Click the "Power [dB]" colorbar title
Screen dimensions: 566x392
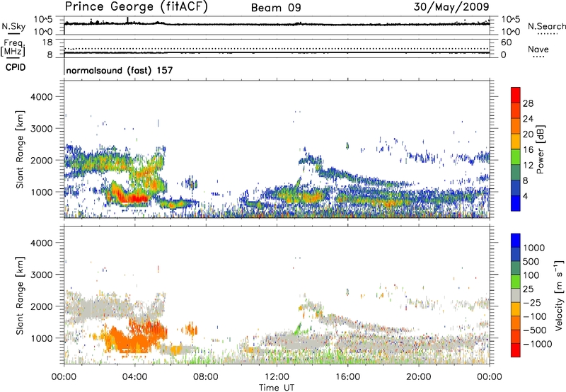pyautogui.click(x=540, y=149)
